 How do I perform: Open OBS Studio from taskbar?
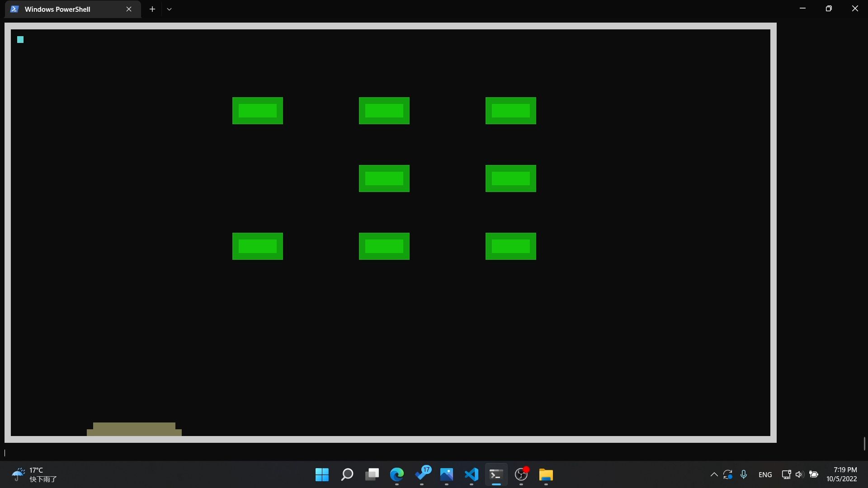click(521, 474)
